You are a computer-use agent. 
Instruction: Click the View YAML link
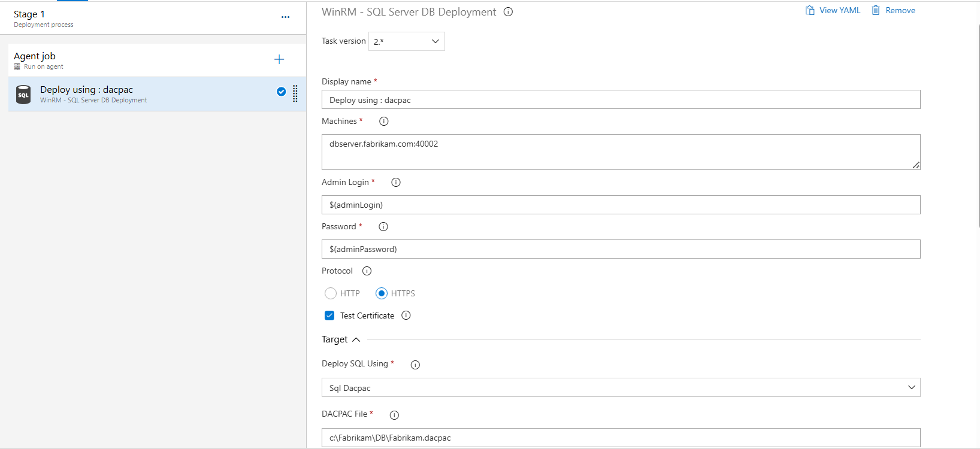[840, 10]
